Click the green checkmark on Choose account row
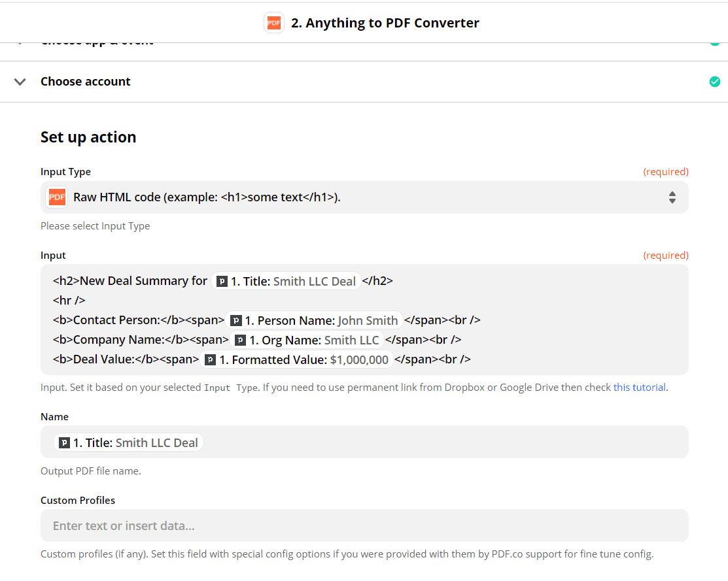The height and width of the screenshot is (581, 728). pos(714,81)
